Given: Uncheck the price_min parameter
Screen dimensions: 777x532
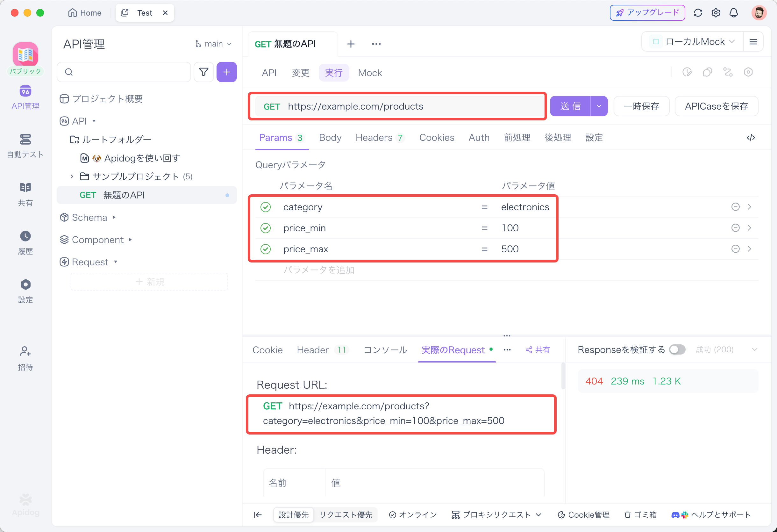Looking at the screenshot, I should 266,228.
